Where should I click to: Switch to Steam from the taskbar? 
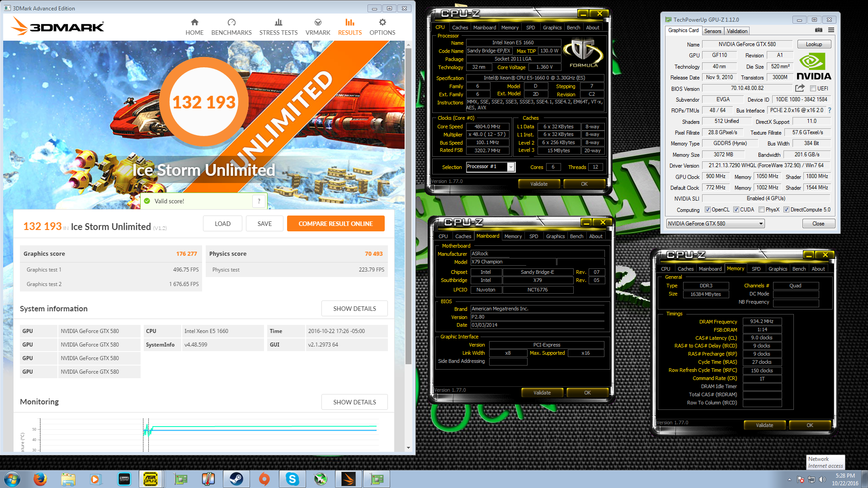pyautogui.click(x=236, y=479)
